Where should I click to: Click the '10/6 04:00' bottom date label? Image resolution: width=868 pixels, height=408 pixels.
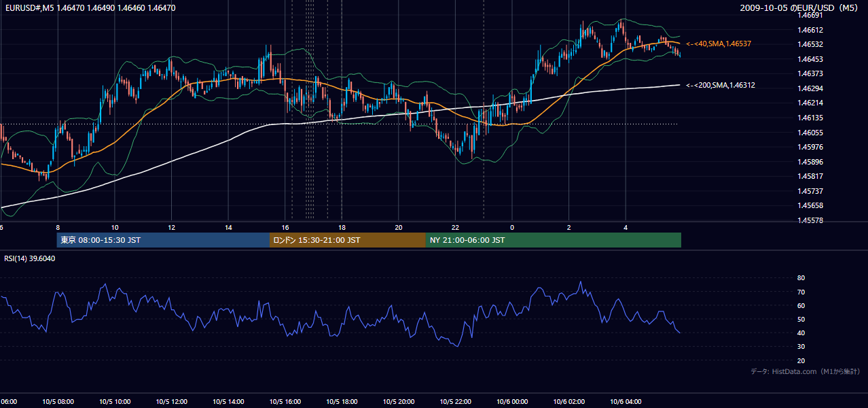[x=626, y=402]
